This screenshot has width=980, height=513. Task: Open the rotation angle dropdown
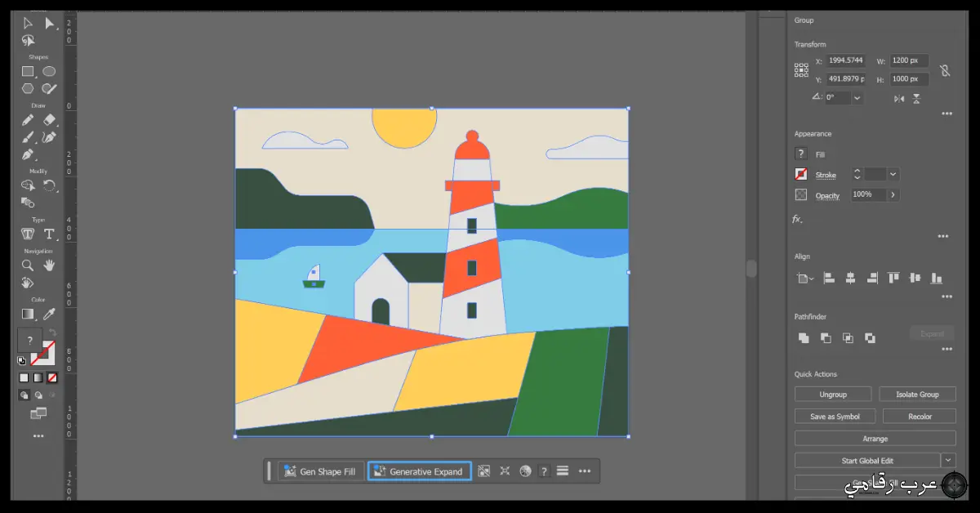(857, 98)
